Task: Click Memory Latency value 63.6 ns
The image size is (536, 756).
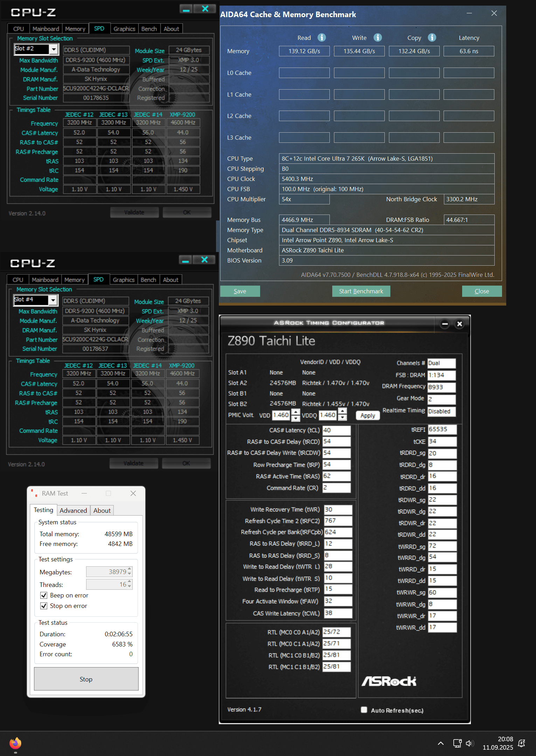Action: [x=469, y=51]
